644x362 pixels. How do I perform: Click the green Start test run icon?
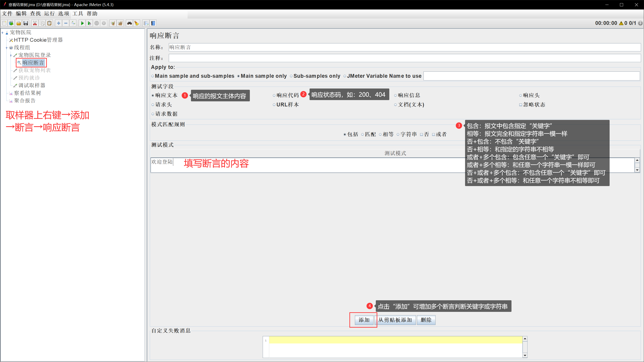82,23
